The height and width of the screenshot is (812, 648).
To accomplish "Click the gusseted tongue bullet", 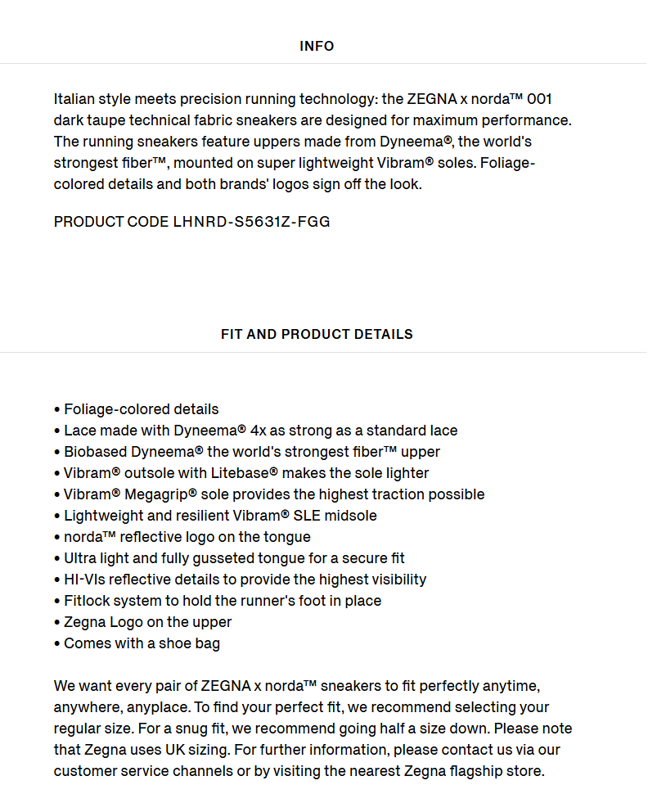I will coord(229,557).
